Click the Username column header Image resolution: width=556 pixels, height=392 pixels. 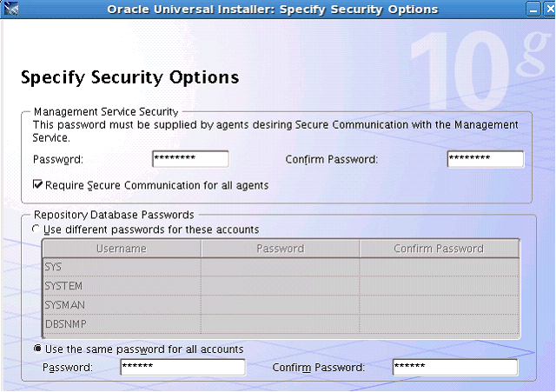(x=121, y=249)
